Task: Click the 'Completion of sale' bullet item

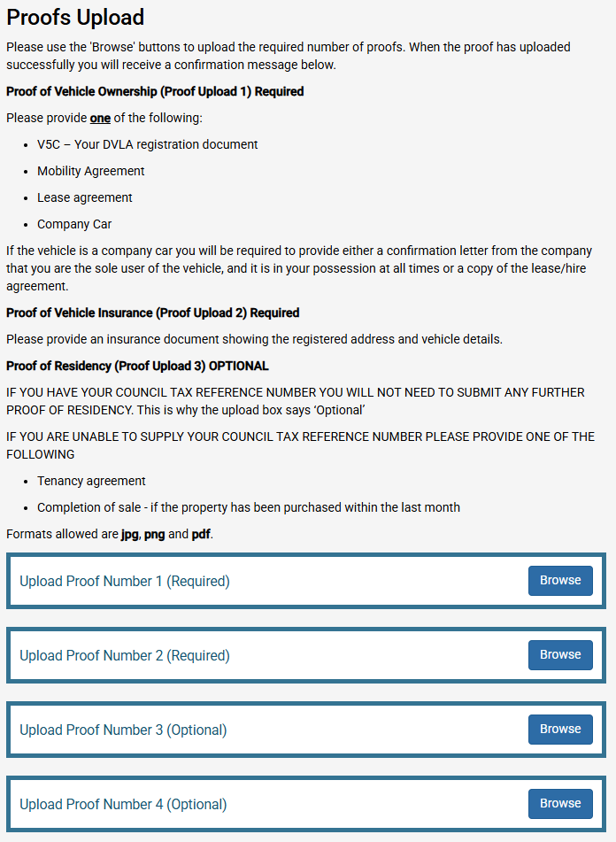Action: point(249,507)
